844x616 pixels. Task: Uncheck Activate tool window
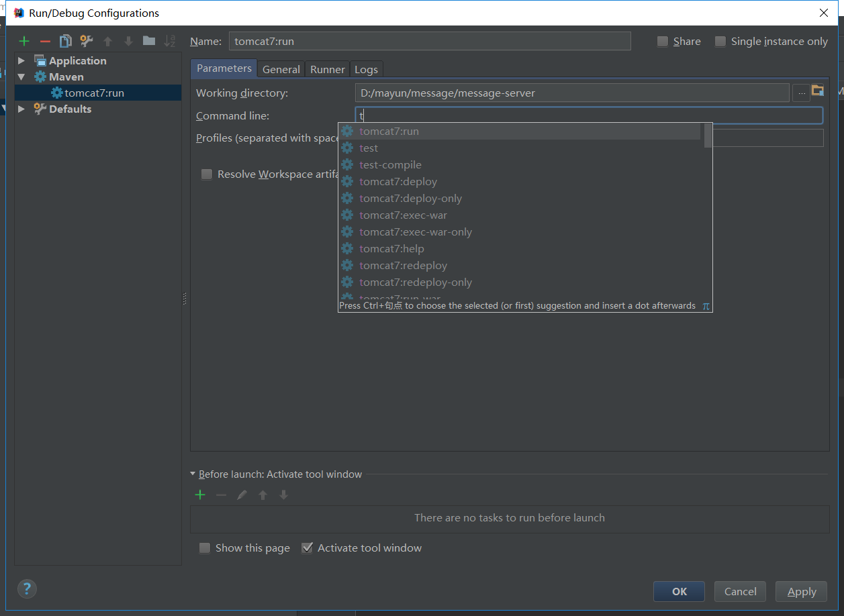[307, 548]
